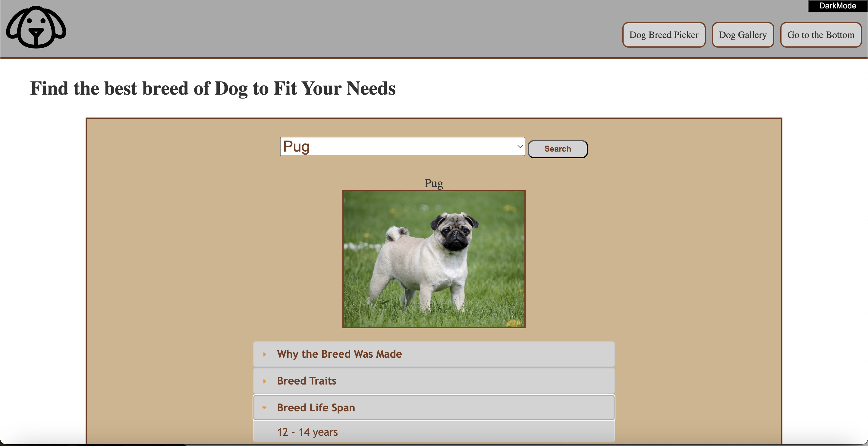Click the page heading about best dog breed
Screen dimensions: 868x446
click(x=212, y=89)
